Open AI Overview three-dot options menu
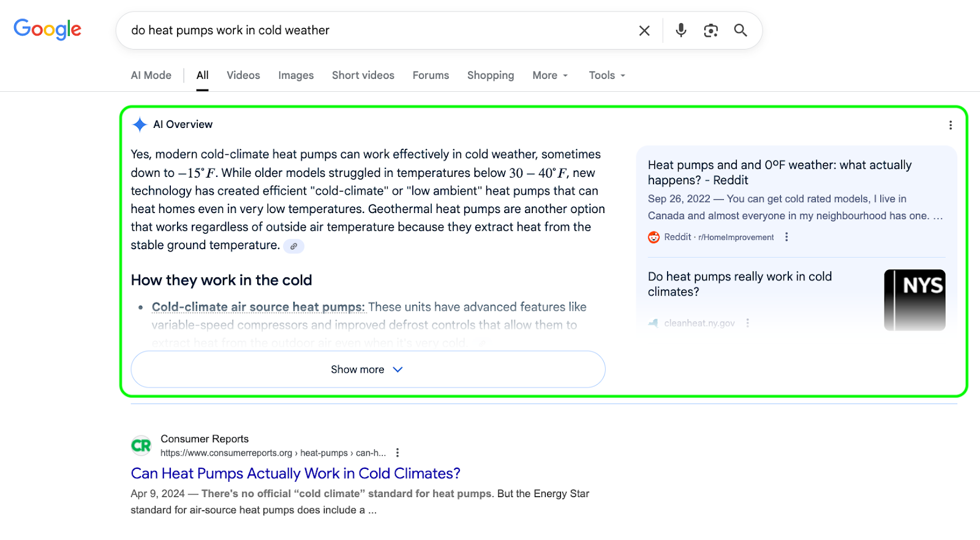 click(x=950, y=125)
